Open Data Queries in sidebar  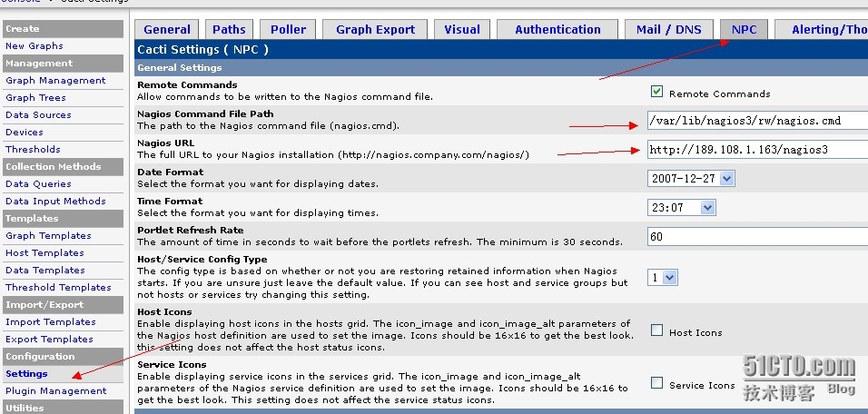click(38, 183)
